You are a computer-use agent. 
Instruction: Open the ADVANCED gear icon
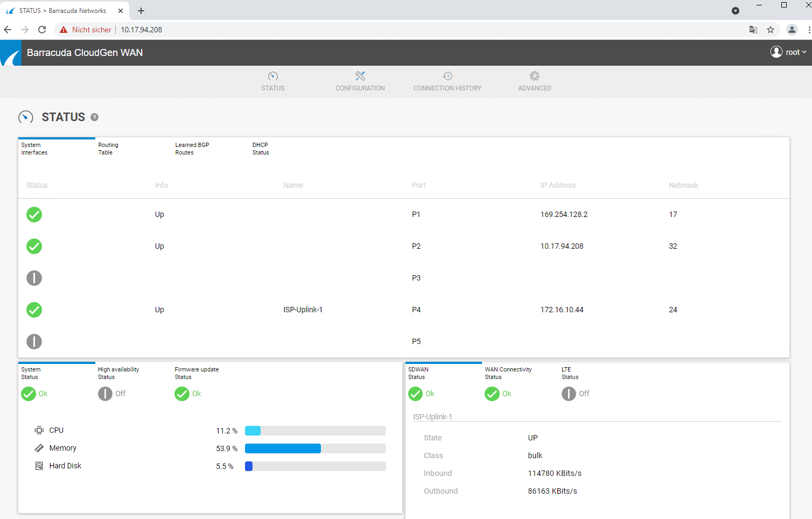535,76
